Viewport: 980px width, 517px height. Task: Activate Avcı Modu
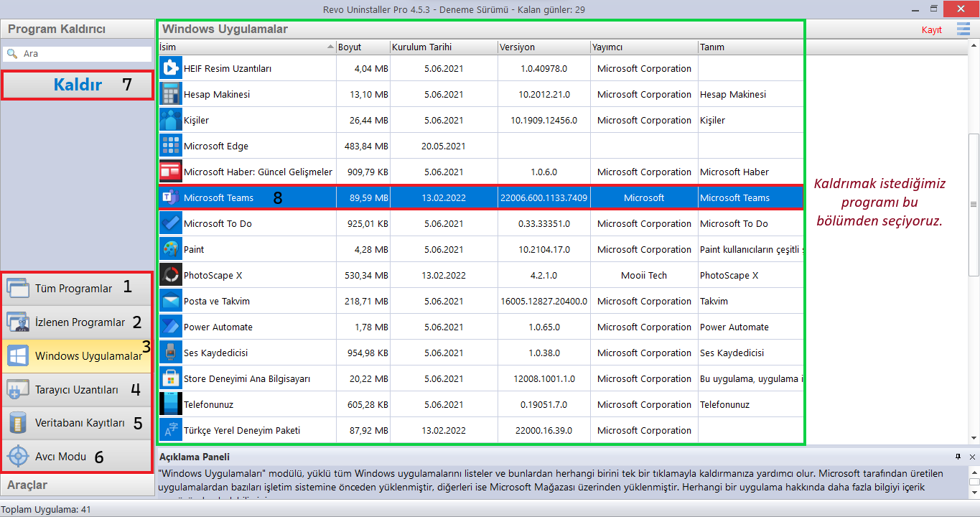77,457
